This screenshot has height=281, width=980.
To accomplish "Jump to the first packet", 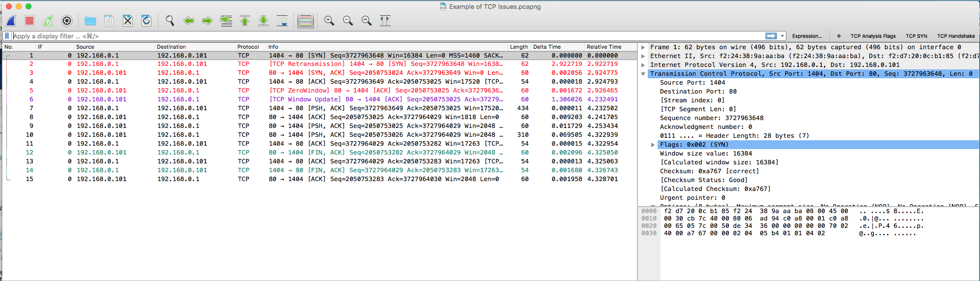I will [x=245, y=21].
